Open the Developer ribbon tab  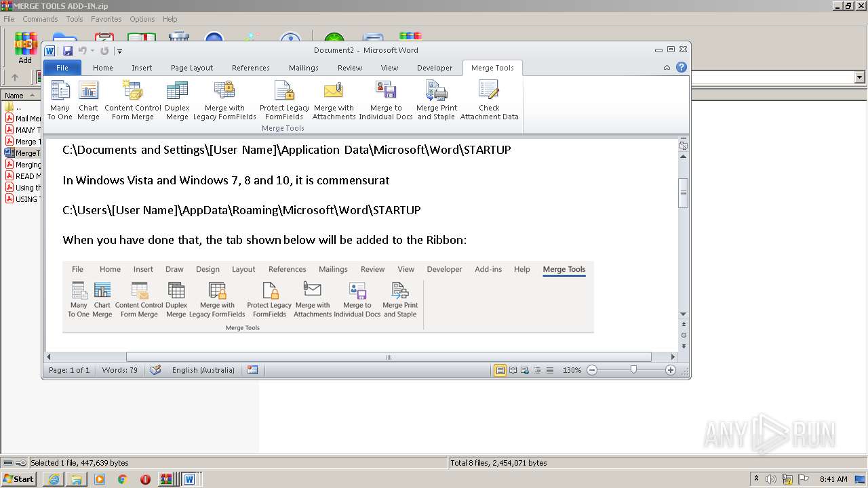pyautogui.click(x=435, y=68)
